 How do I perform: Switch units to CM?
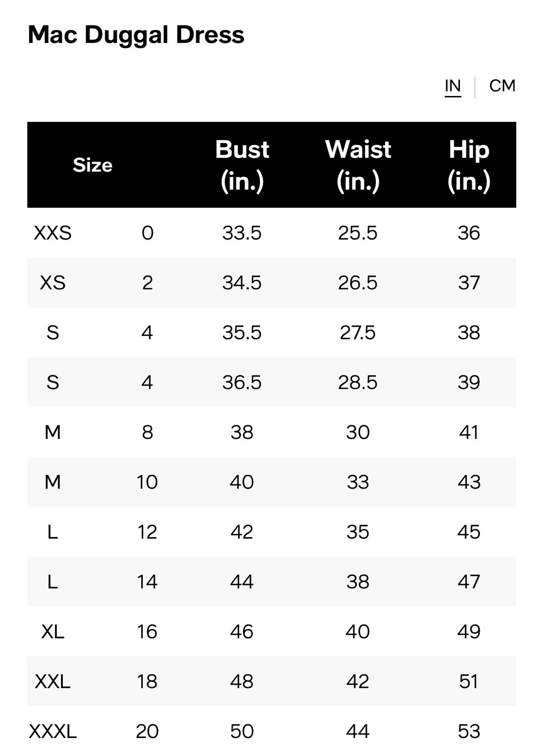(502, 86)
